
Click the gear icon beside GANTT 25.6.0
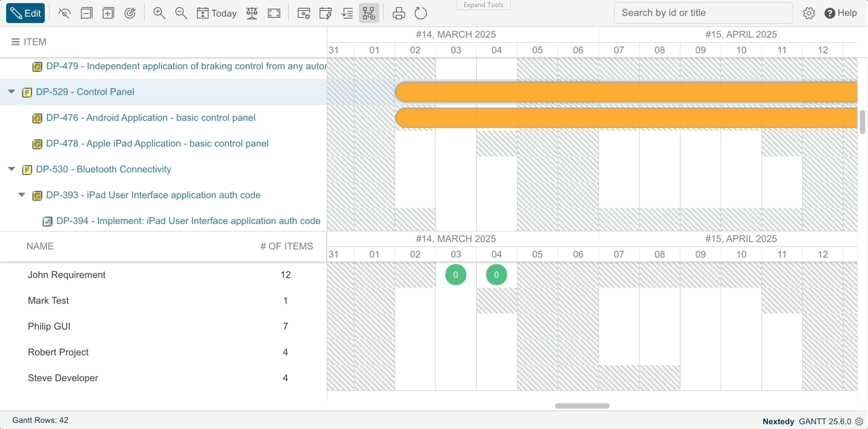coord(859,422)
